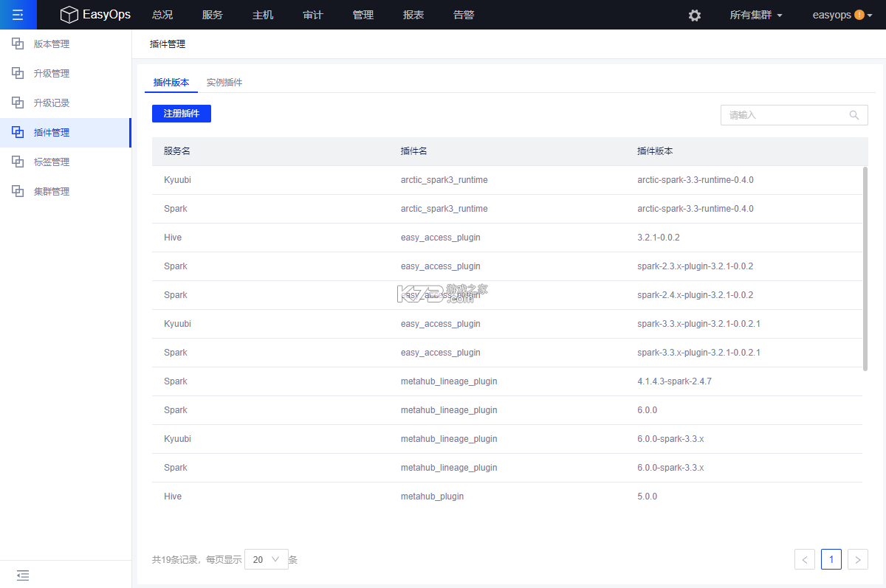This screenshot has height=588, width=886.
Task: Go to previous page arrow
Action: point(805,559)
